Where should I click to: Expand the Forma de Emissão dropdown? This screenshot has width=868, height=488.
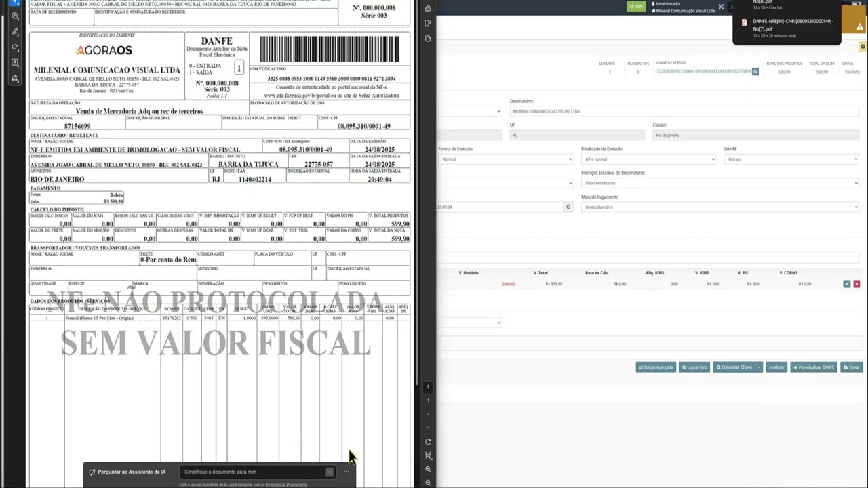pyautogui.click(x=506, y=159)
